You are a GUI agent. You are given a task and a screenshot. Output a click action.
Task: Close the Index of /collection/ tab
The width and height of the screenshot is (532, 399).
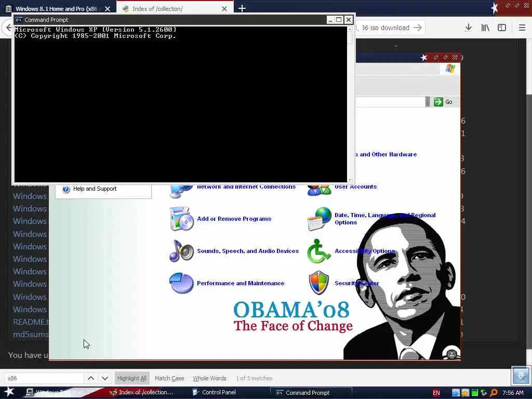[x=224, y=9]
